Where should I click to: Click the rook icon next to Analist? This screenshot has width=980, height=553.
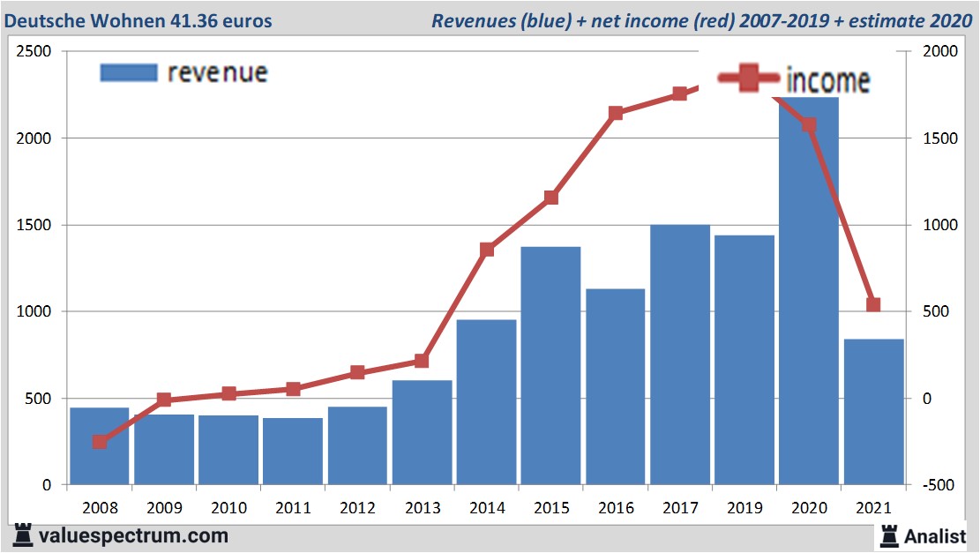(888, 535)
